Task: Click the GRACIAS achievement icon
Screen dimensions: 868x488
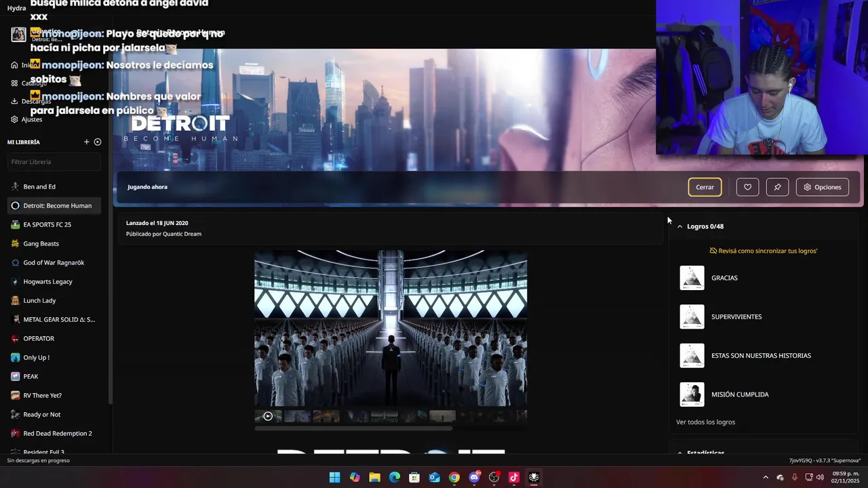Action: [x=692, y=278]
